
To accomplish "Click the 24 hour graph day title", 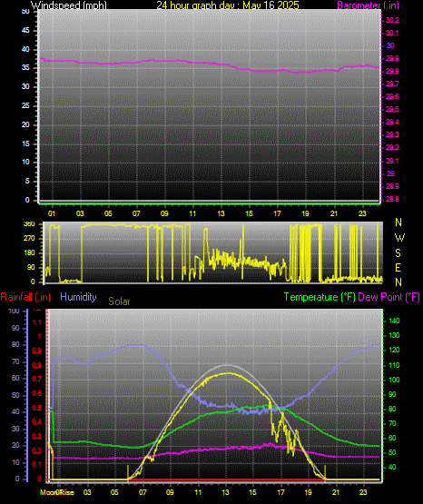I will click(x=228, y=5).
